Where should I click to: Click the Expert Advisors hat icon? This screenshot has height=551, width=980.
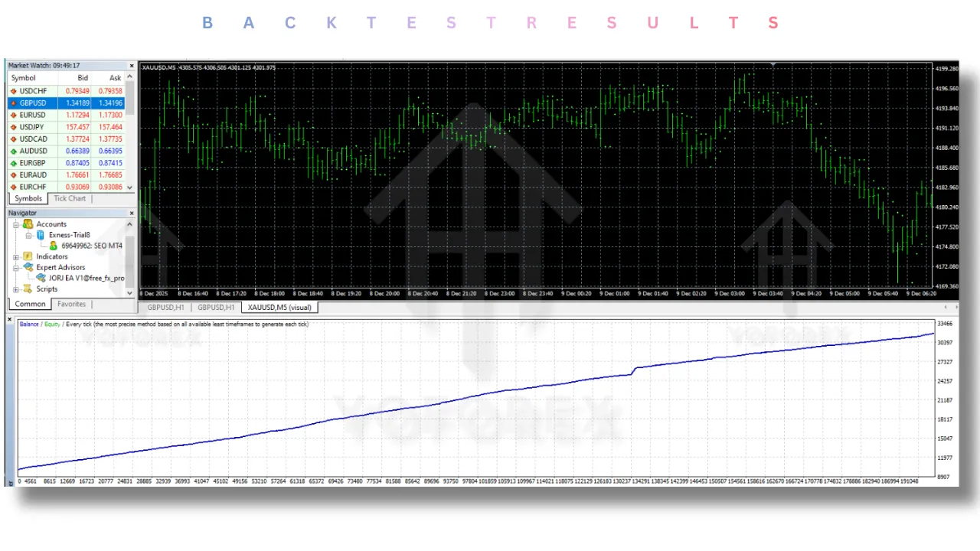pos(28,267)
